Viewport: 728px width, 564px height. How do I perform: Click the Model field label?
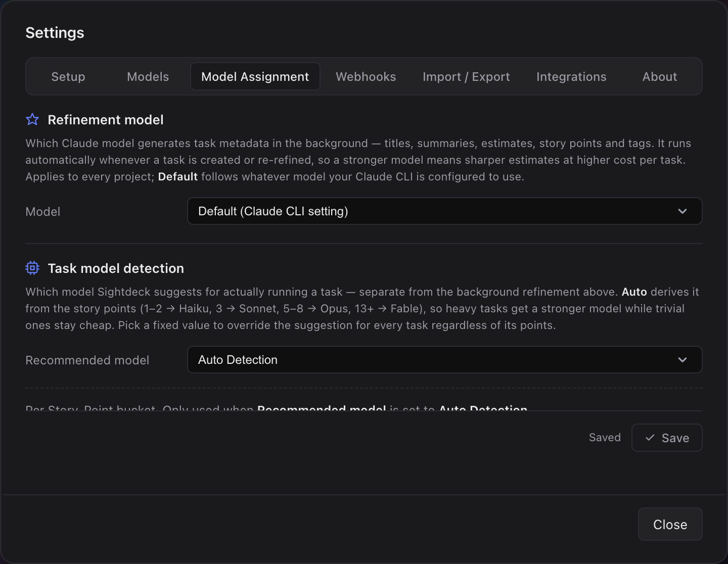(x=43, y=212)
